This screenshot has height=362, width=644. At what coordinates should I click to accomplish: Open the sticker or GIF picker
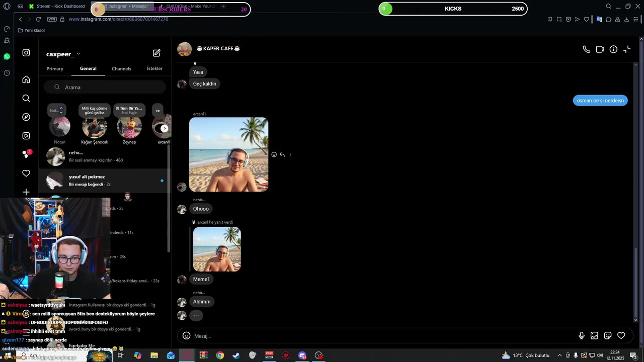tap(608, 336)
